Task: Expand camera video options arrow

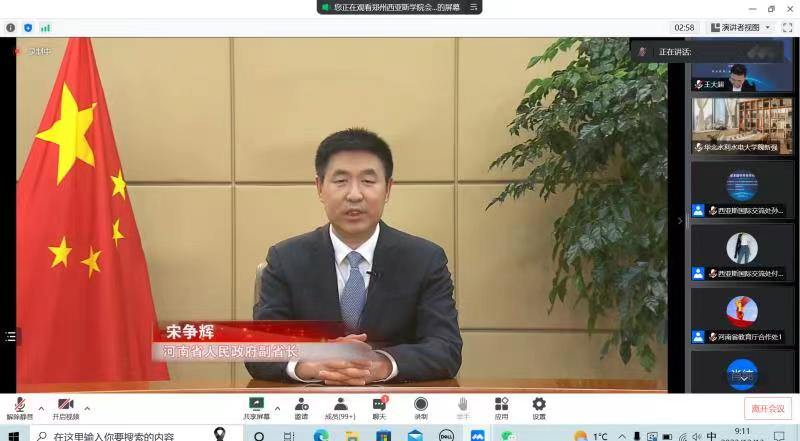Action: 87,408
